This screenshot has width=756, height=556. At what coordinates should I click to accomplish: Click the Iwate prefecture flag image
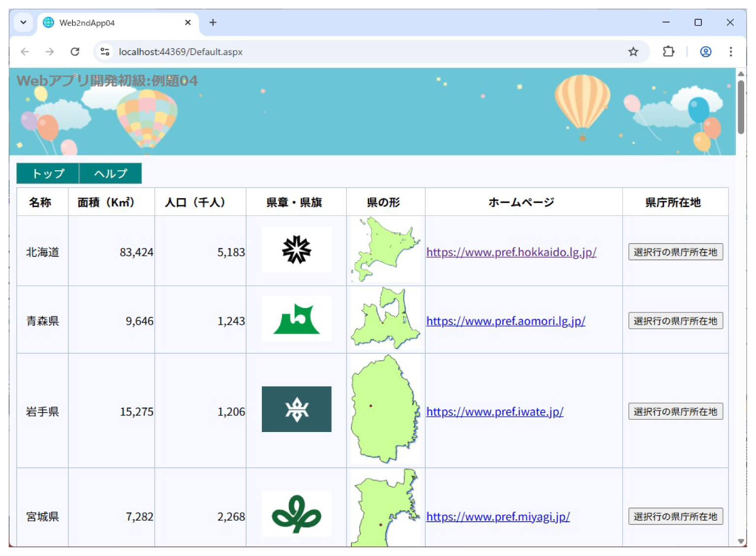point(296,409)
